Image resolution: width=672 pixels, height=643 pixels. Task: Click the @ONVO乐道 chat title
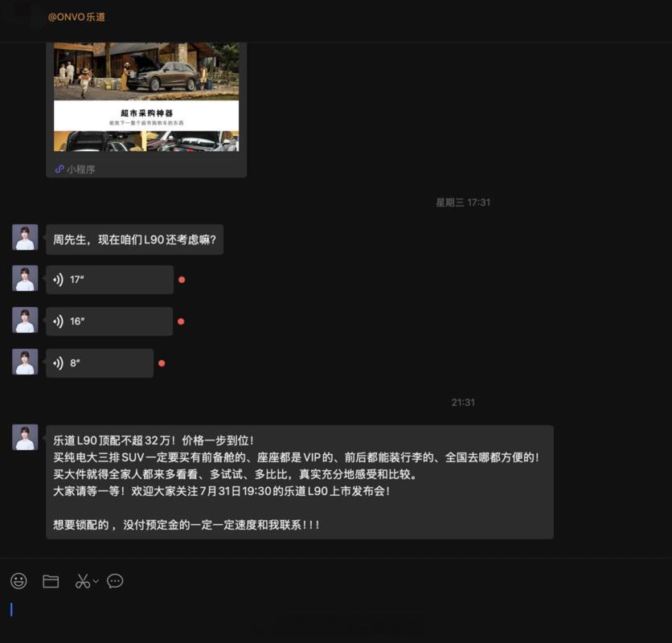pyautogui.click(x=76, y=17)
